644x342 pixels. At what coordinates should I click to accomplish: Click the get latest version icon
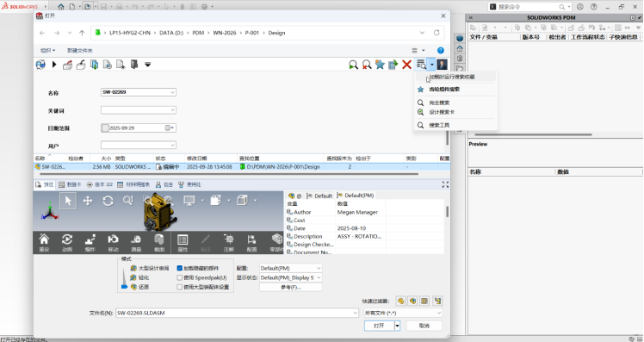94,65
